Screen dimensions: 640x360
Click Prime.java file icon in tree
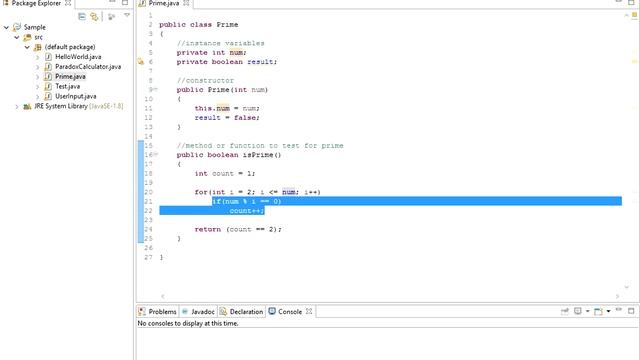48,76
